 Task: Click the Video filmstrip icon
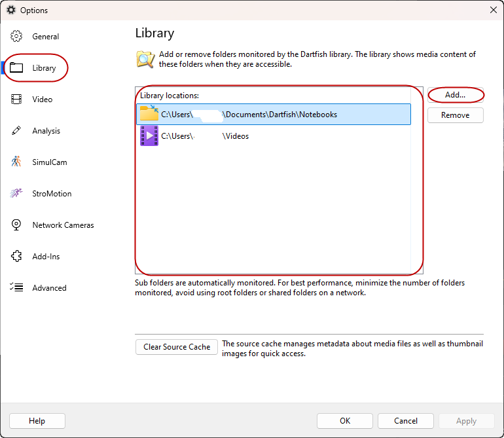click(x=16, y=99)
